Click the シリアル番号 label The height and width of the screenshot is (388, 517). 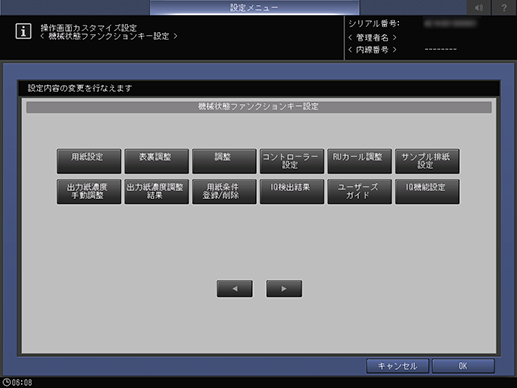click(x=374, y=23)
